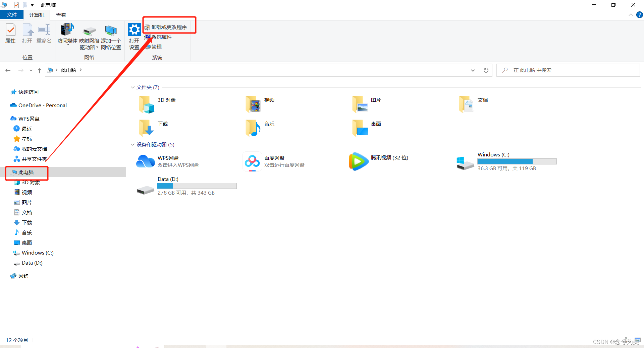Viewport: 644px width, 348px height.
Task: Click System properties (系统属性) in ribbon
Action: tap(158, 37)
